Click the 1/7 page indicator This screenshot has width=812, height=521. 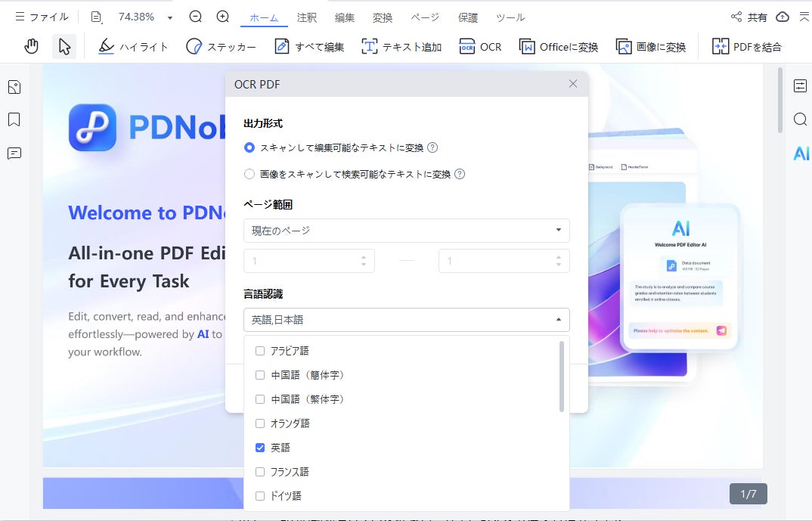pos(748,494)
